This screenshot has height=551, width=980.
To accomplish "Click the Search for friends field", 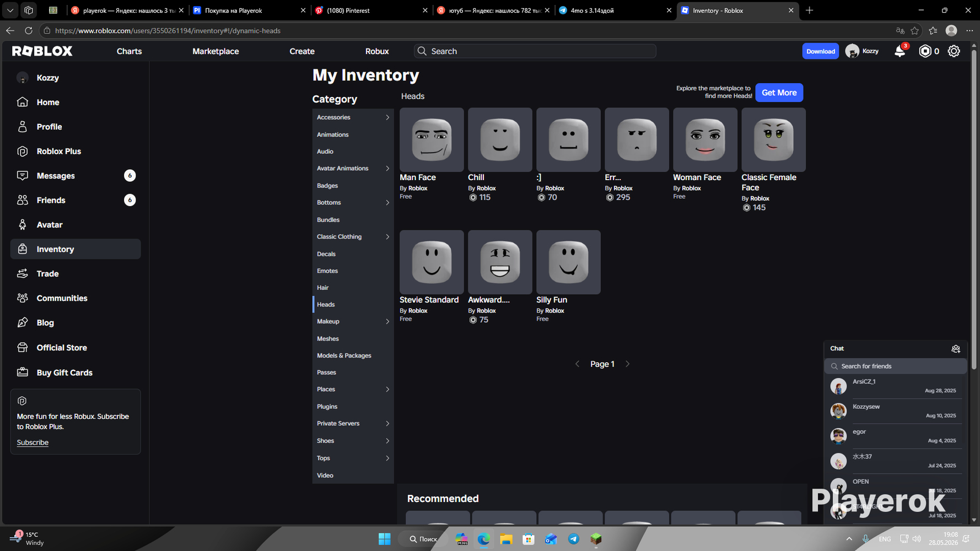I will [896, 366].
